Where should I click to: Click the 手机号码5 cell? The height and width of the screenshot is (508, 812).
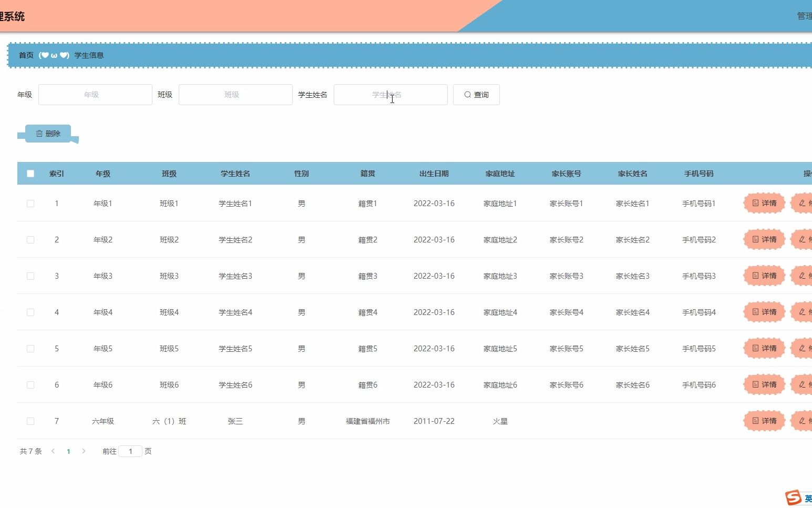click(699, 349)
